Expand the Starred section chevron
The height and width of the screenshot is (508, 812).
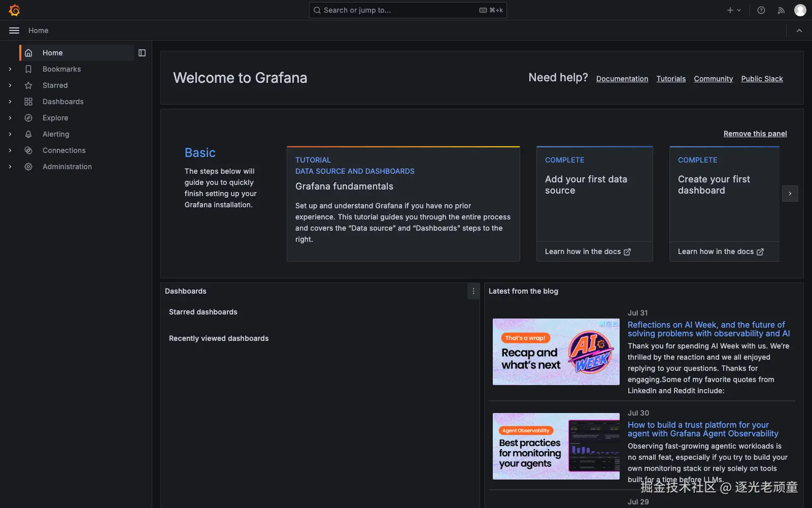10,85
